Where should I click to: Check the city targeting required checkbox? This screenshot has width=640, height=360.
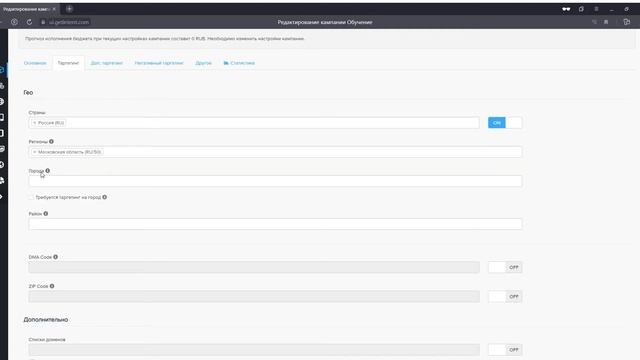point(31,197)
